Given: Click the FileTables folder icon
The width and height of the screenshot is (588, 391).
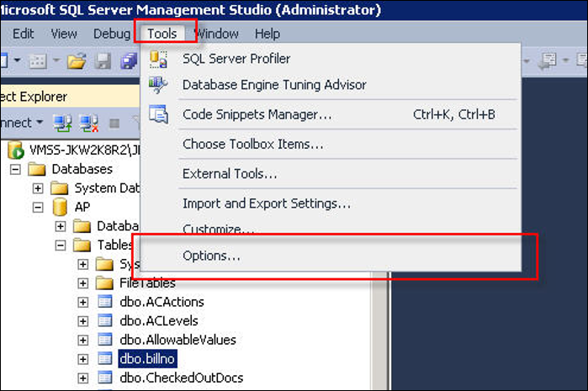Looking at the screenshot, I should 104,283.
